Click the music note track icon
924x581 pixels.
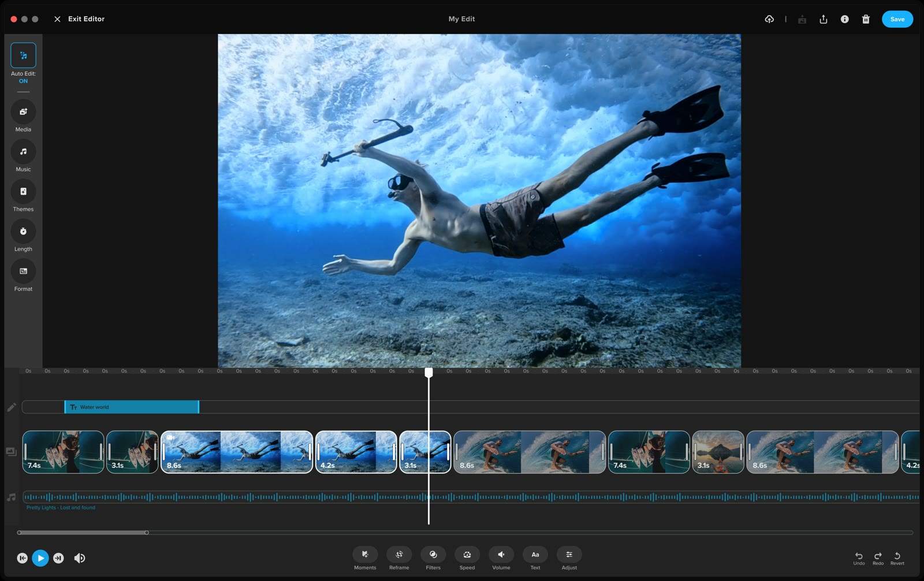(x=11, y=497)
